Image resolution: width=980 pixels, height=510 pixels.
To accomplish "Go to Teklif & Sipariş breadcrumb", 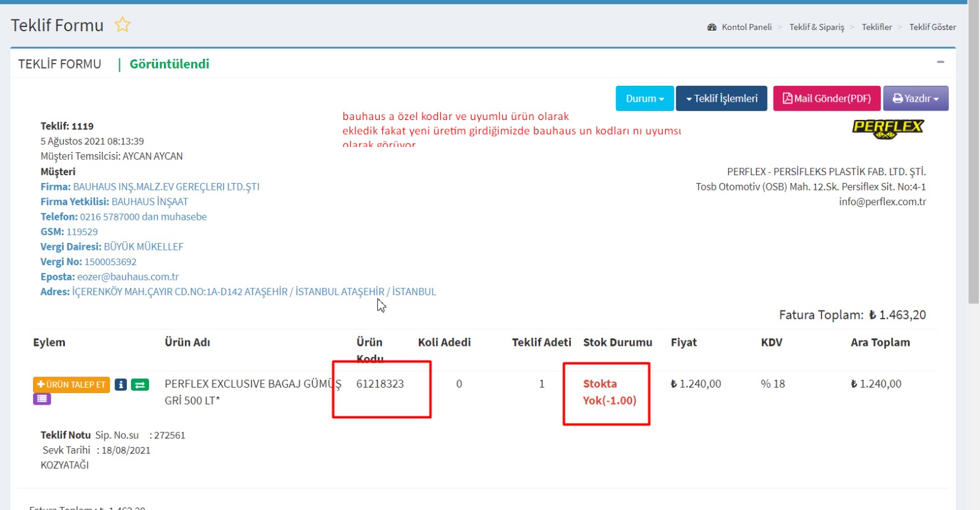I will pos(816,27).
